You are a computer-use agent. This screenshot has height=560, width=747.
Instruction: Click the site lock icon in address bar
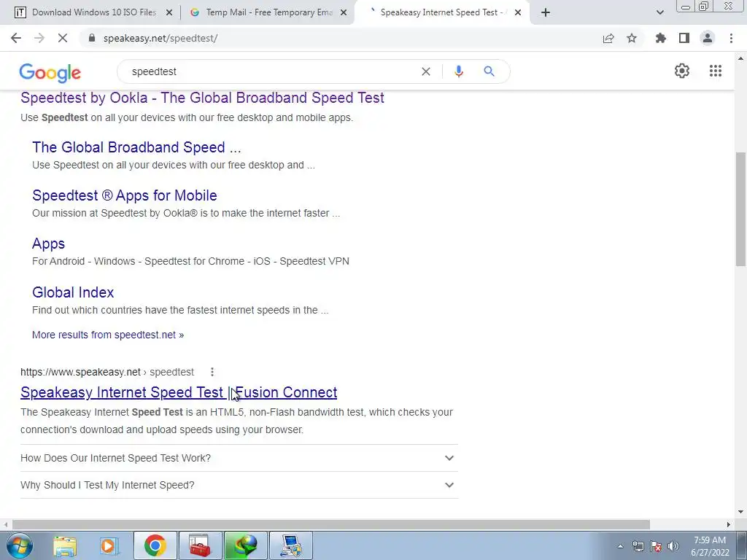pos(92,38)
